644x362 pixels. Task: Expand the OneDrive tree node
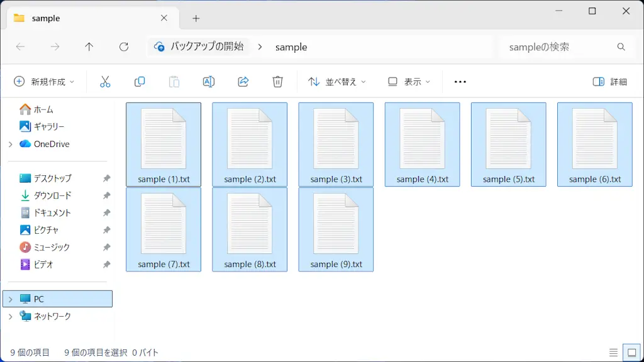pyautogui.click(x=10, y=144)
